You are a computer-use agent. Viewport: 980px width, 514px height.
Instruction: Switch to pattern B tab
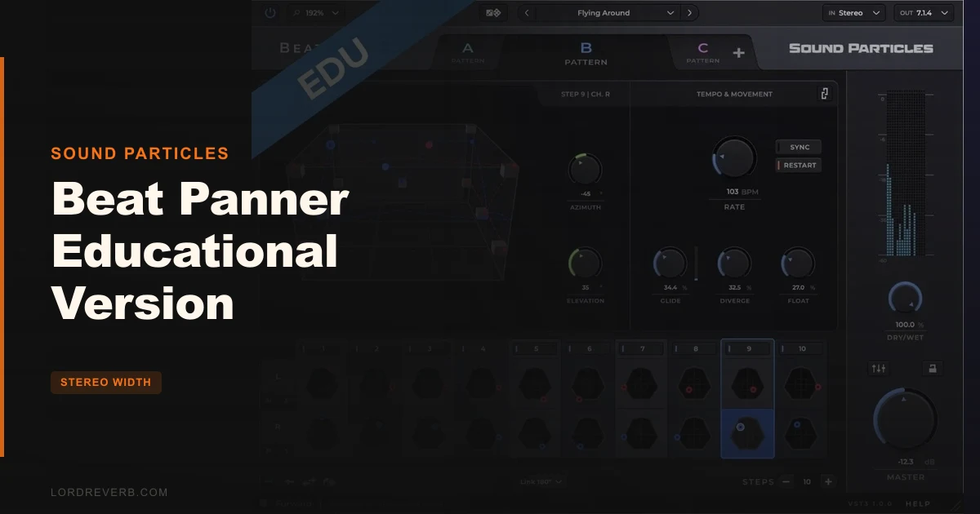(586, 53)
